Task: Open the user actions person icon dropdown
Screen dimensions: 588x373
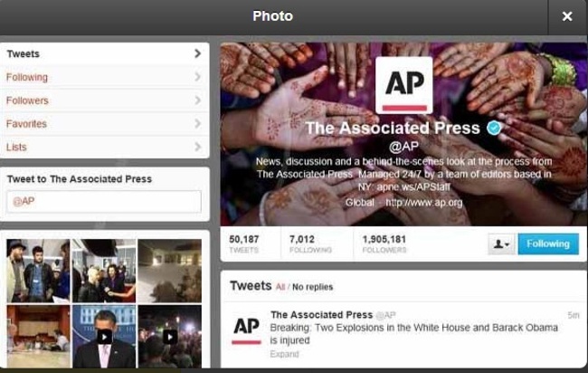Action: coord(501,244)
